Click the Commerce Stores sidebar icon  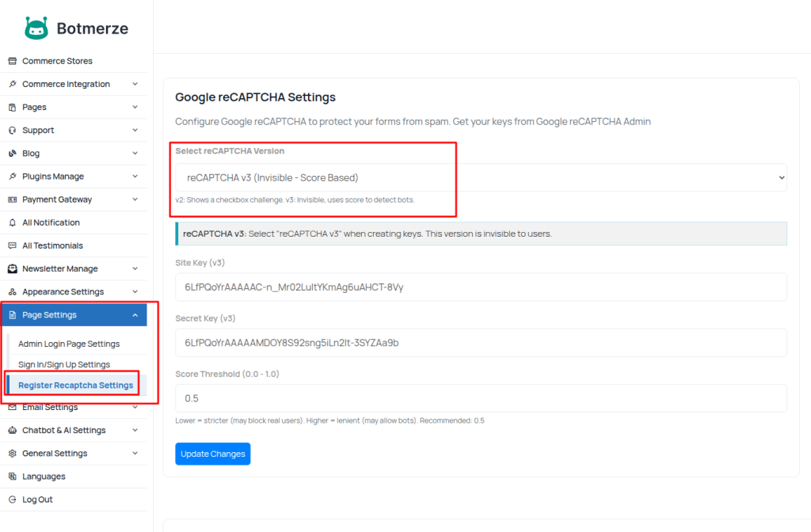tap(13, 61)
